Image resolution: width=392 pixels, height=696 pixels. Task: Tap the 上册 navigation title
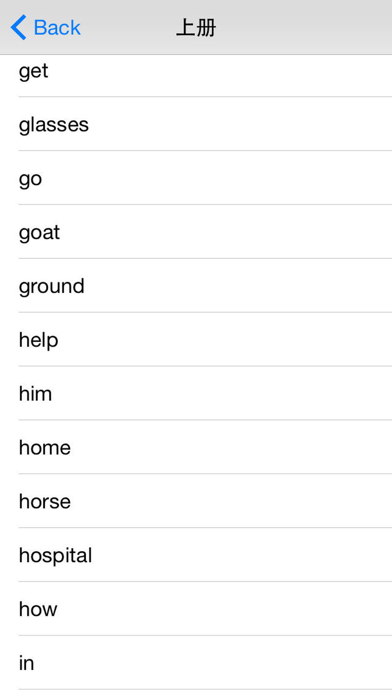(x=196, y=28)
